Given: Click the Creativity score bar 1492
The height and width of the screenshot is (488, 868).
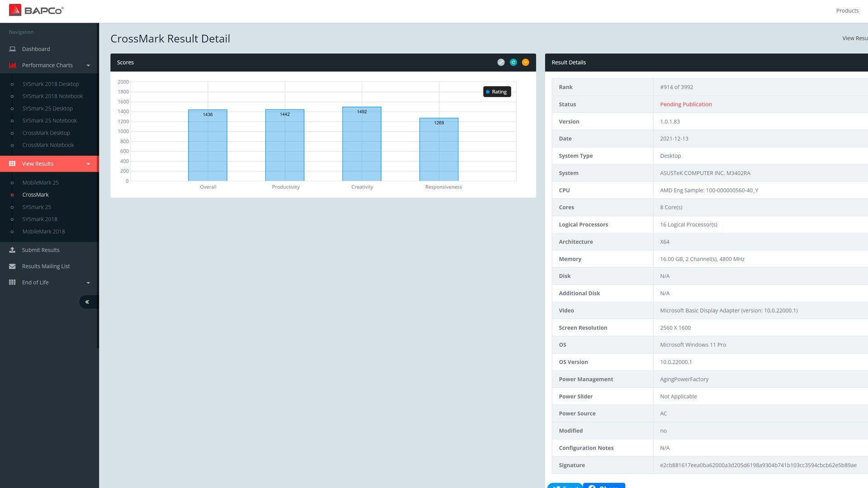Looking at the screenshot, I should pyautogui.click(x=362, y=144).
